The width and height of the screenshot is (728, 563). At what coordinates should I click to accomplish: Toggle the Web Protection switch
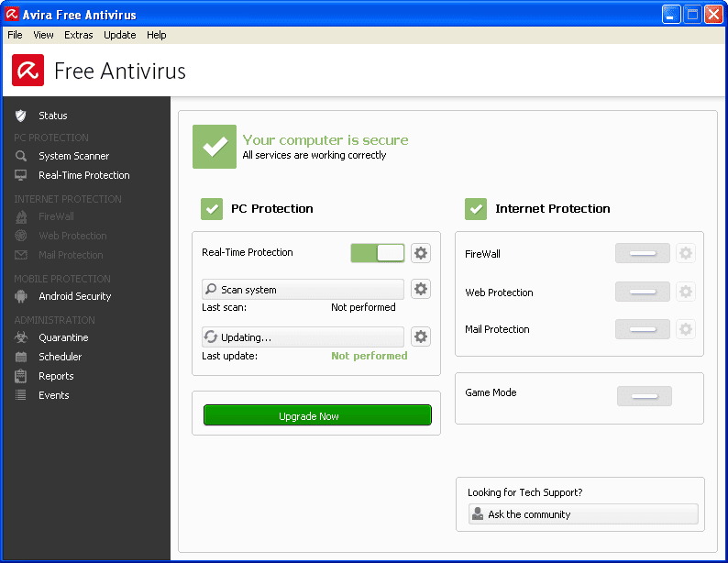point(643,292)
